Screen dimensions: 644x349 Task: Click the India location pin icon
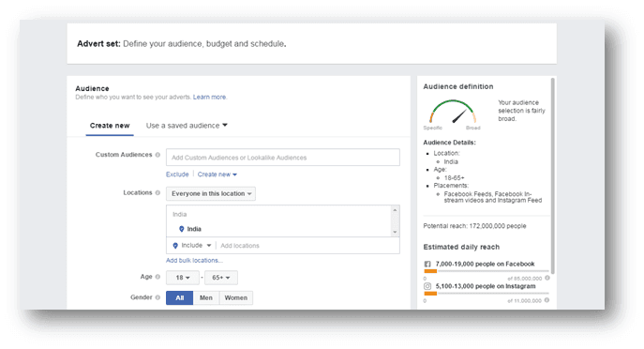click(182, 229)
